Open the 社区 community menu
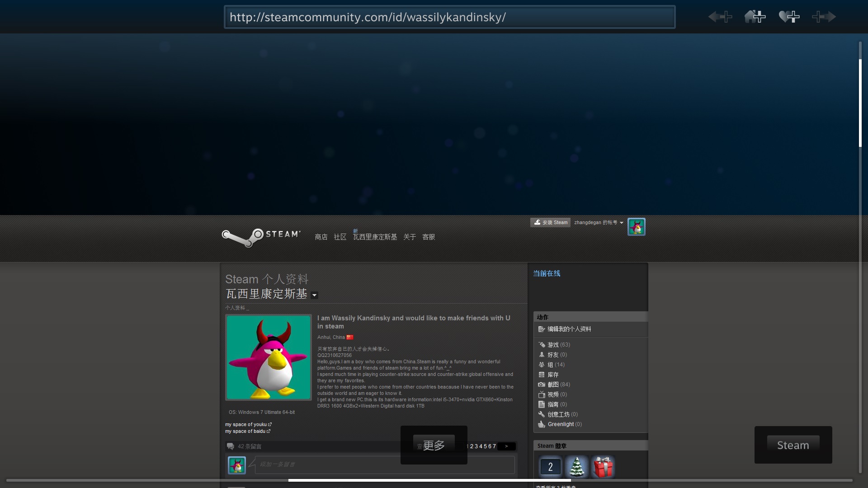 coord(340,237)
